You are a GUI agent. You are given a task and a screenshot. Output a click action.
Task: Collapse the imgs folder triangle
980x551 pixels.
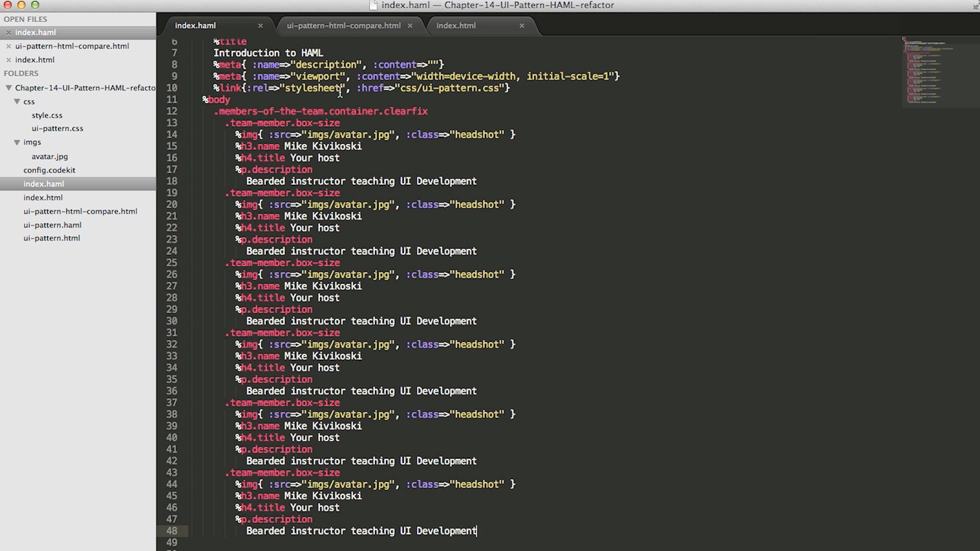coord(17,142)
